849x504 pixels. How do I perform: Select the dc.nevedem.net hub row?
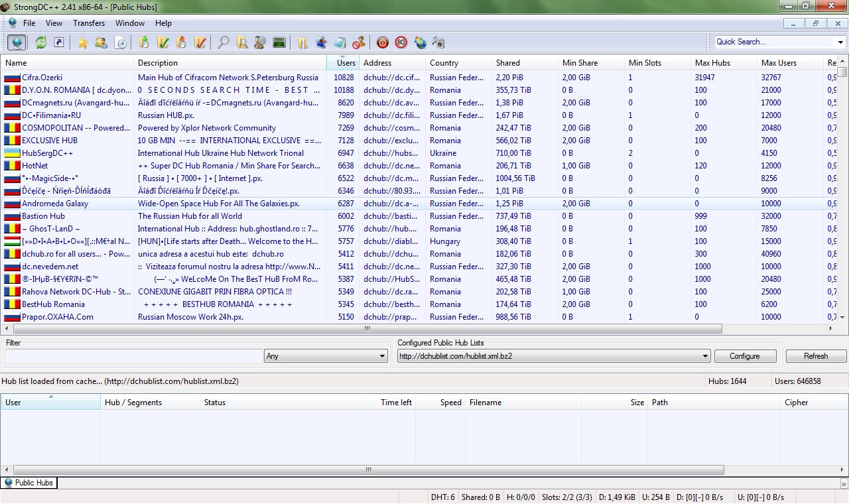419,267
